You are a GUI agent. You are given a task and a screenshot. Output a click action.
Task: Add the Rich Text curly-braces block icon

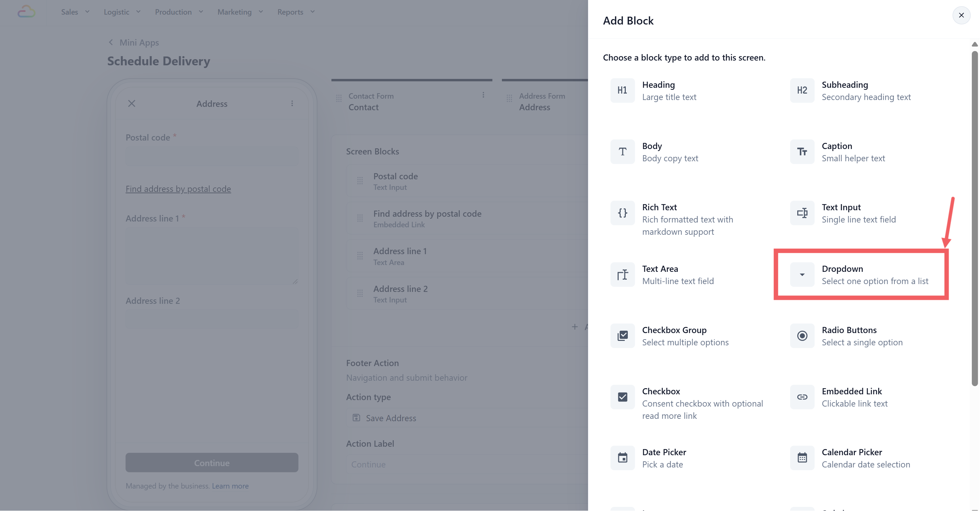point(622,213)
